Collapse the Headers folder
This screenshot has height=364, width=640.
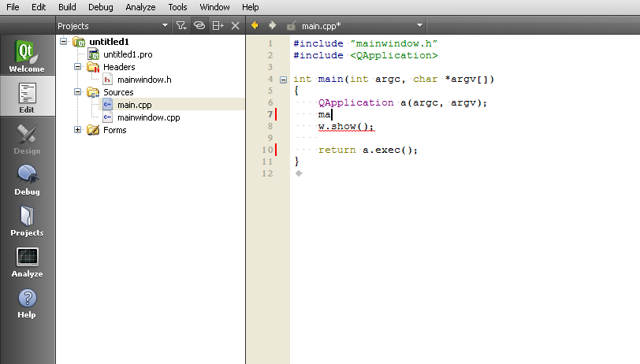point(77,66)
